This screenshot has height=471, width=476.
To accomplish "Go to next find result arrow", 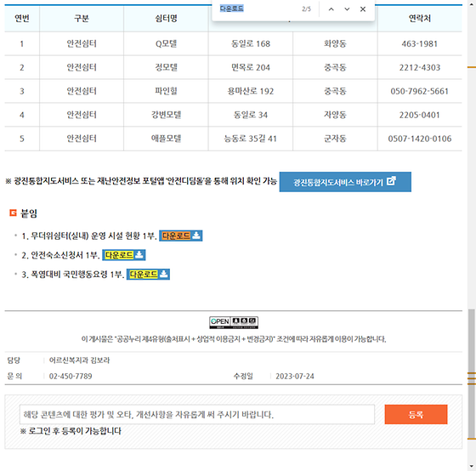I will [x=347, y=9].
